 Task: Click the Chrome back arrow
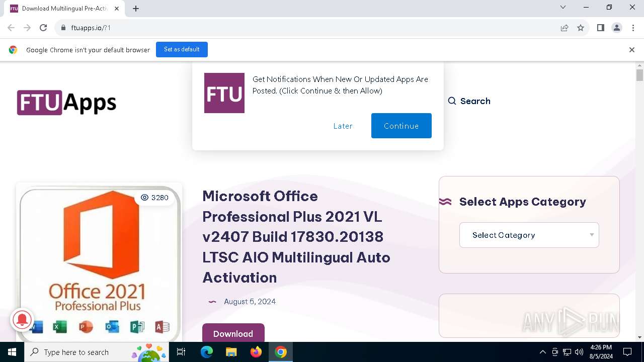(x=11, y=28)
